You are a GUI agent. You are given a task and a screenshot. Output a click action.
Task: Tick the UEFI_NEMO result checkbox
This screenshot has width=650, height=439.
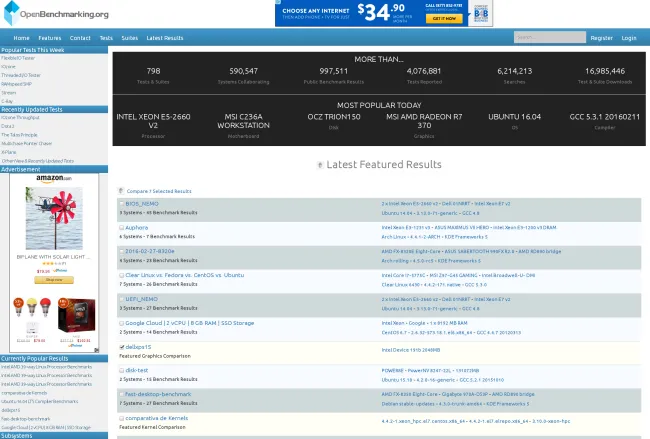click(121, 299)
